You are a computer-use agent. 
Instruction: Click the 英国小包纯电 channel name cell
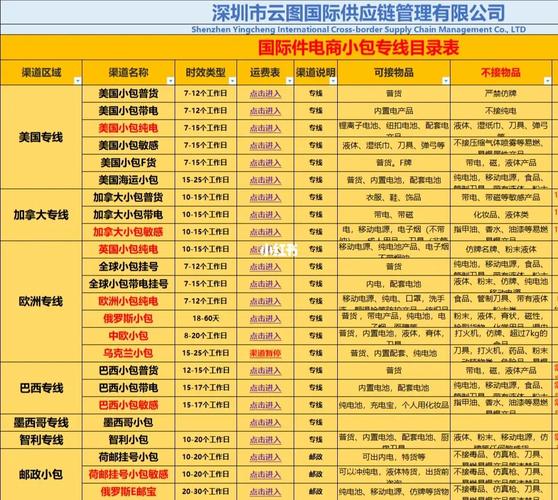click(128, 249)
